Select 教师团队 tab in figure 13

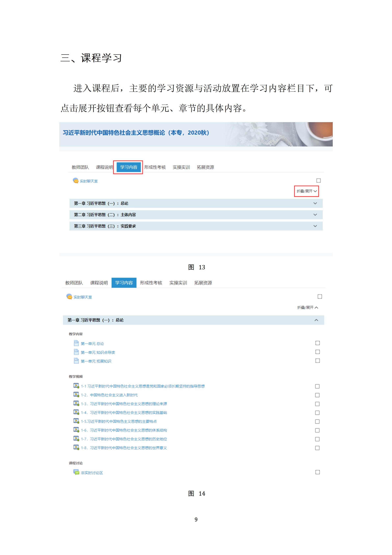click(80, 167)
